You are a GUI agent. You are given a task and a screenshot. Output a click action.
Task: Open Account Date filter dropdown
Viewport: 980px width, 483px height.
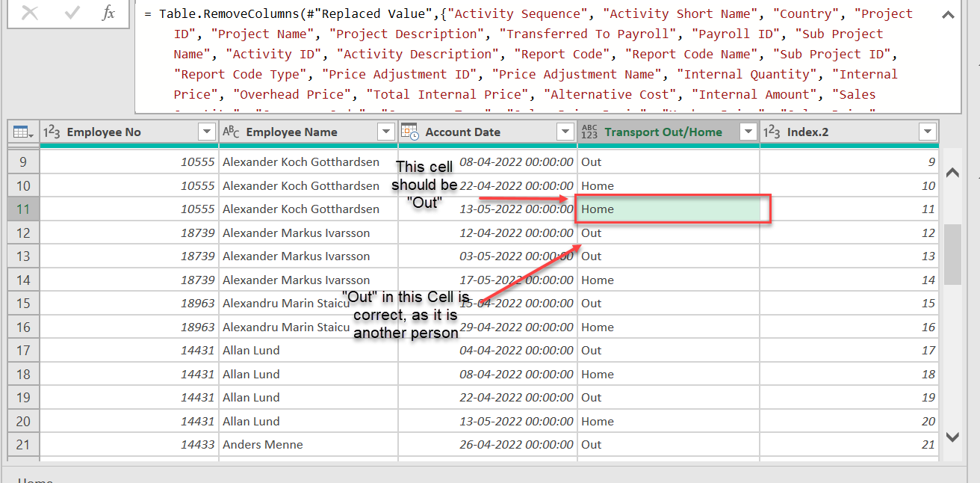point(565,132)
